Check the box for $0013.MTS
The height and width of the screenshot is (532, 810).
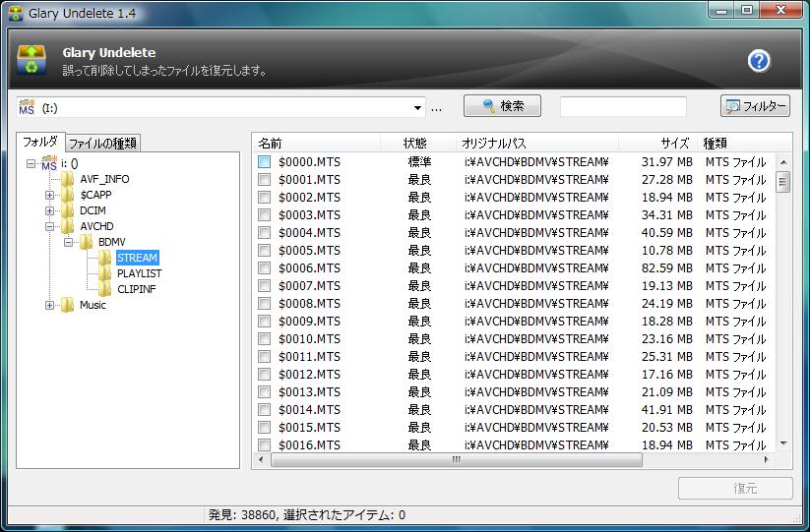tap(264, 391)
